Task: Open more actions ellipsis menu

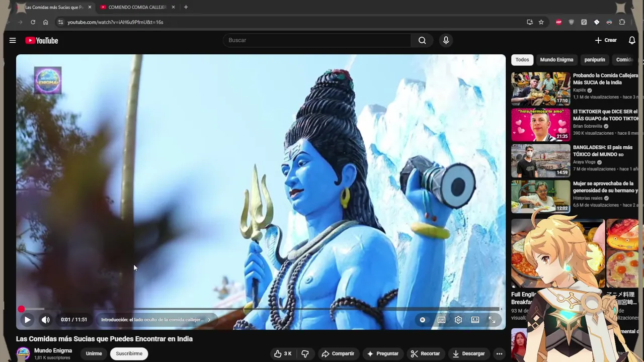Action: click(x=499, y=353)
